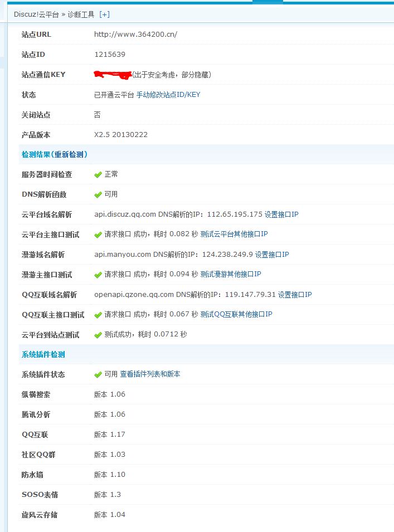Click 已开通云平台 status text

(x=114, y=95)
